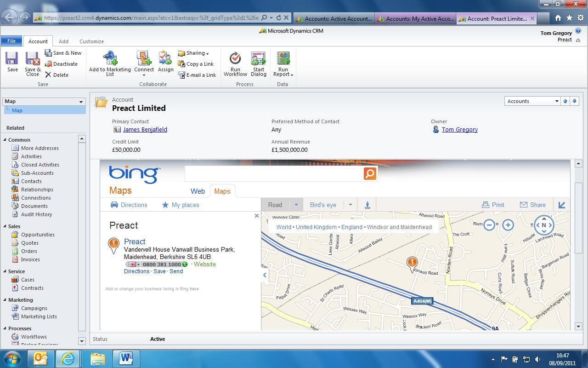Open My places in Bing Maps
This screenshot has height=368, width=588.
pos(181,205)
